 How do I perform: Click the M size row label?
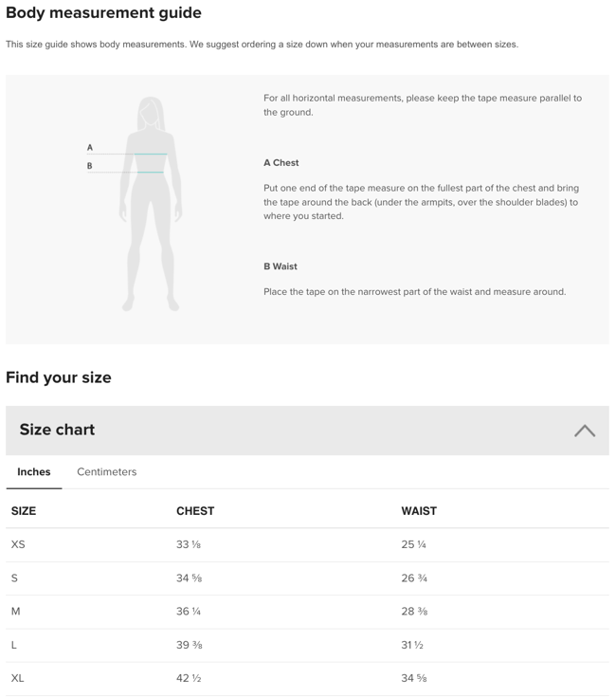point(15,612)
